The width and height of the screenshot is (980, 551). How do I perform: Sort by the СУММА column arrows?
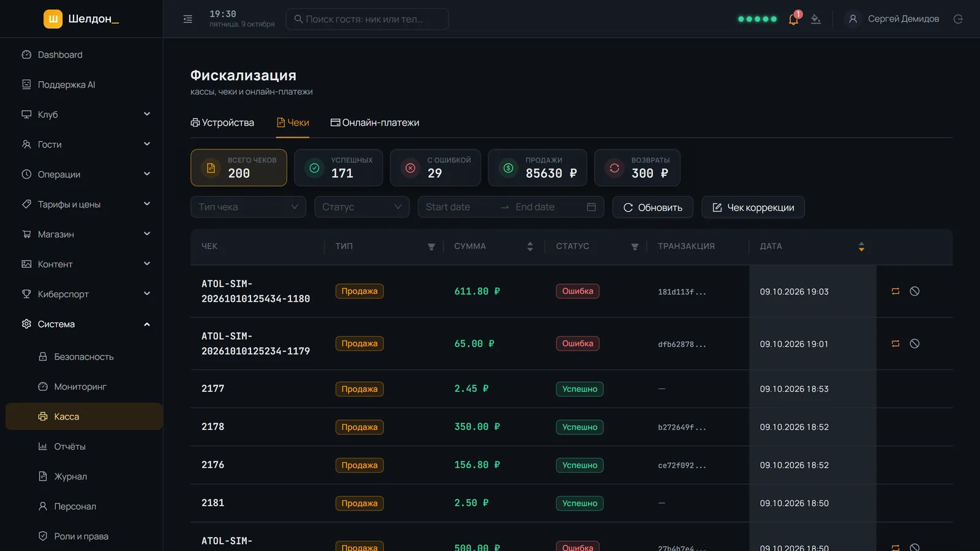click(x=530, y=247)
